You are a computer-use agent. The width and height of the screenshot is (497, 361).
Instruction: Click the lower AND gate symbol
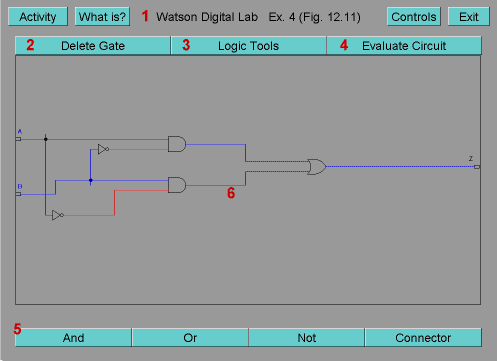point(177,185)
